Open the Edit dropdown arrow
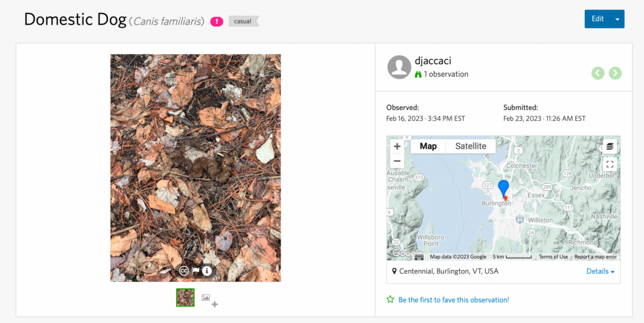The height and width of the screenshot is (323, 644). [618, 19]
